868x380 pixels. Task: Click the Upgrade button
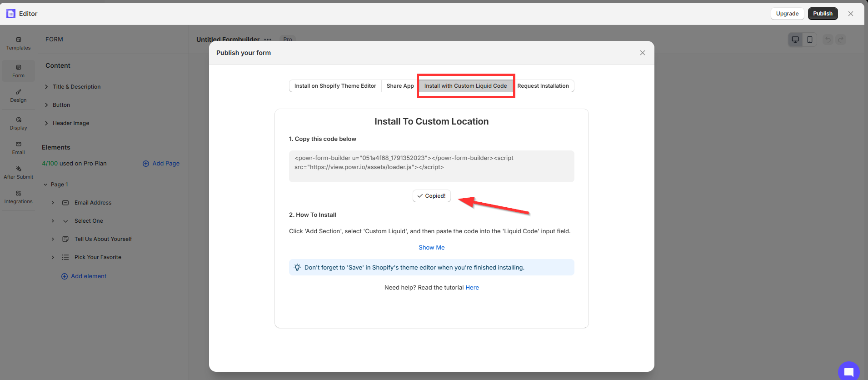787,14
